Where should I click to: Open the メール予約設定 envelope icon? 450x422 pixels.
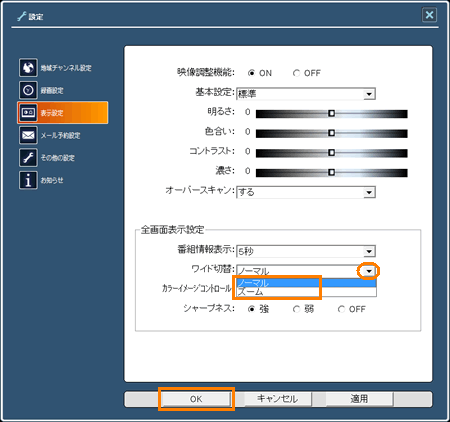tap(28, 135)
